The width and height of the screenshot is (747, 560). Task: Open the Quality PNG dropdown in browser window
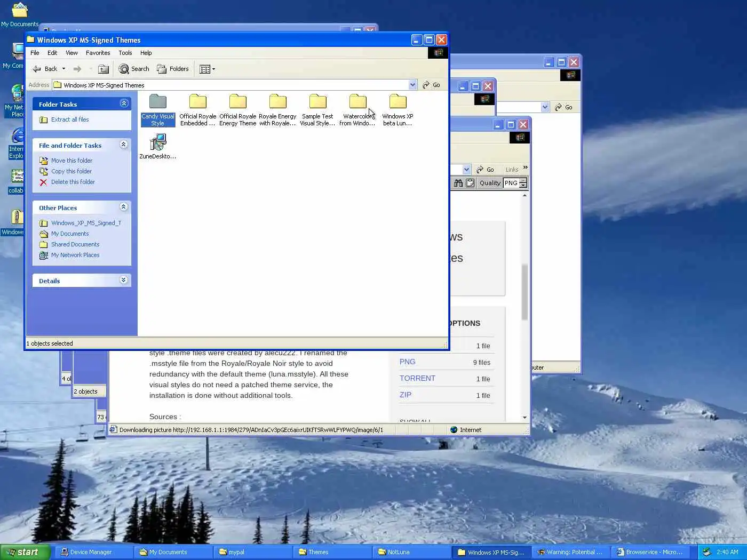tap(523, 183)
